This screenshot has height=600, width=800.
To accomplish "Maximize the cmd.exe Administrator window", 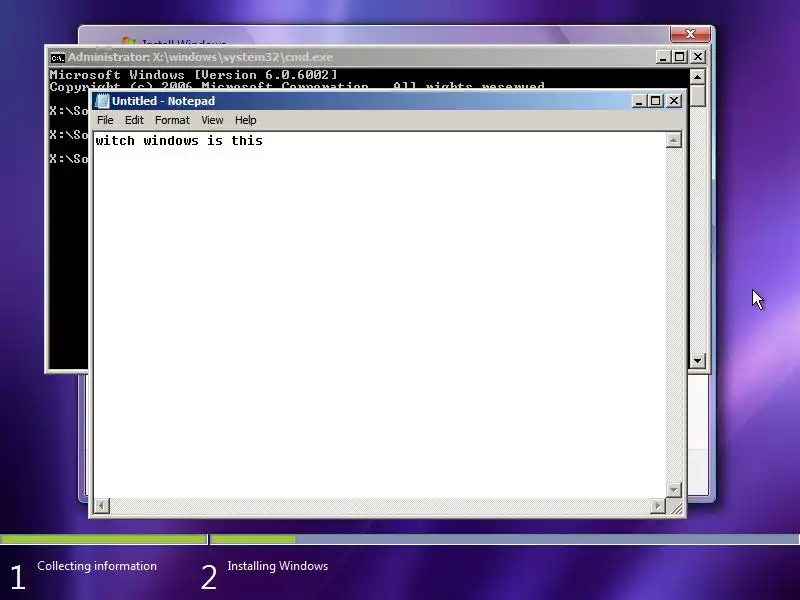I will (x=680, y=57).
